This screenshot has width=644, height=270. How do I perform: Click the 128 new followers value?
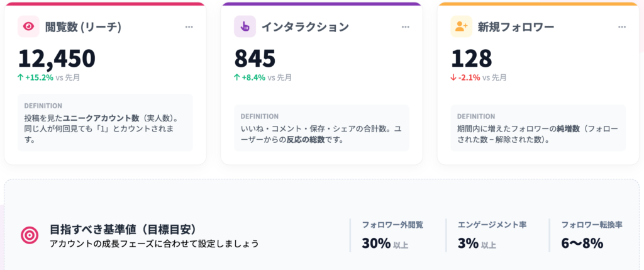click(x=472, y=59)
